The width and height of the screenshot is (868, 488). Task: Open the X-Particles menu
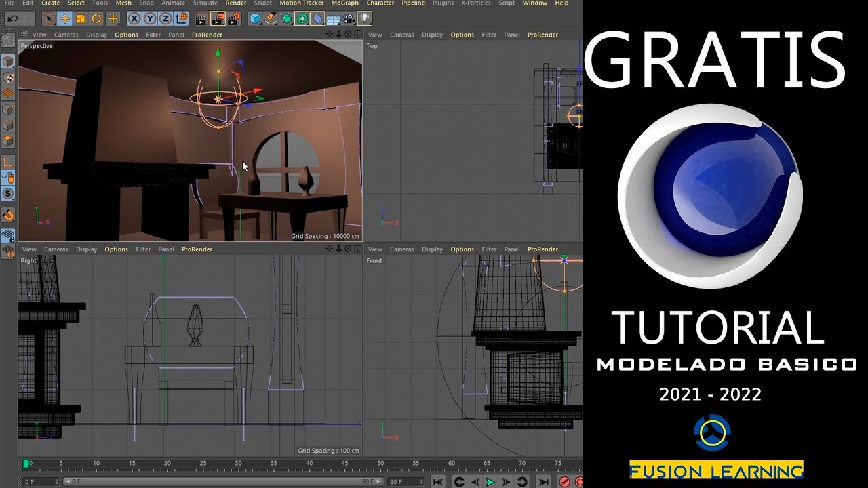[476, 3]
